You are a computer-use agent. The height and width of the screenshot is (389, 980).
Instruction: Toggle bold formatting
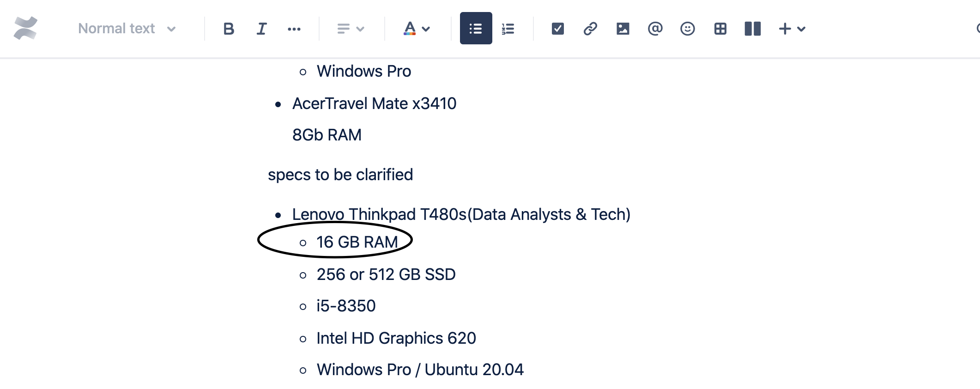click(x=229, y=29)
